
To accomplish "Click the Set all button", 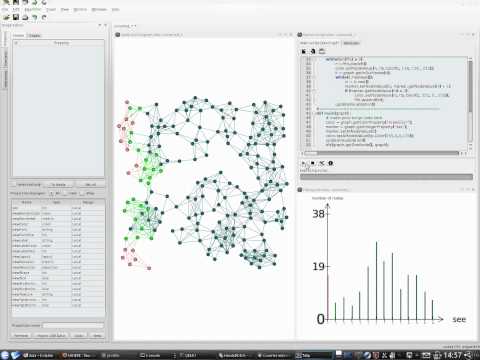I will click(90, 184).
